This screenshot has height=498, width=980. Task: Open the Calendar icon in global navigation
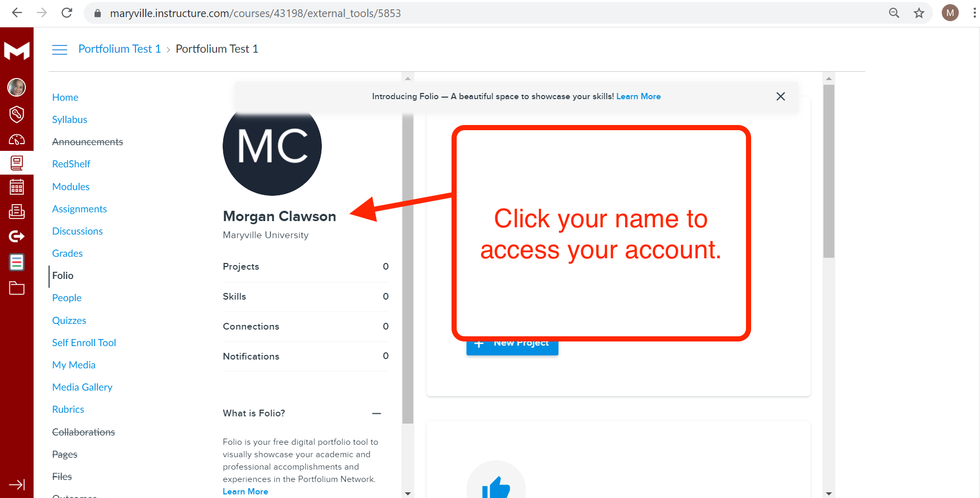point(17,187)
